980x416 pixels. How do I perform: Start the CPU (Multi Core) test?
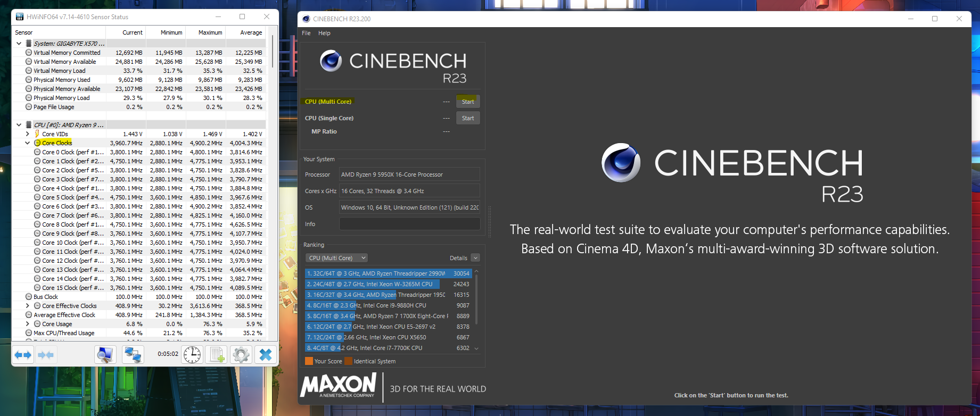click(x=468, y=102)
